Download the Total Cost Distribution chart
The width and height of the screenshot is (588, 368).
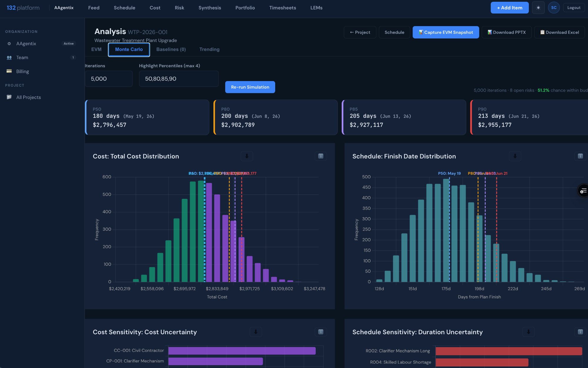(x=247, y=156)
